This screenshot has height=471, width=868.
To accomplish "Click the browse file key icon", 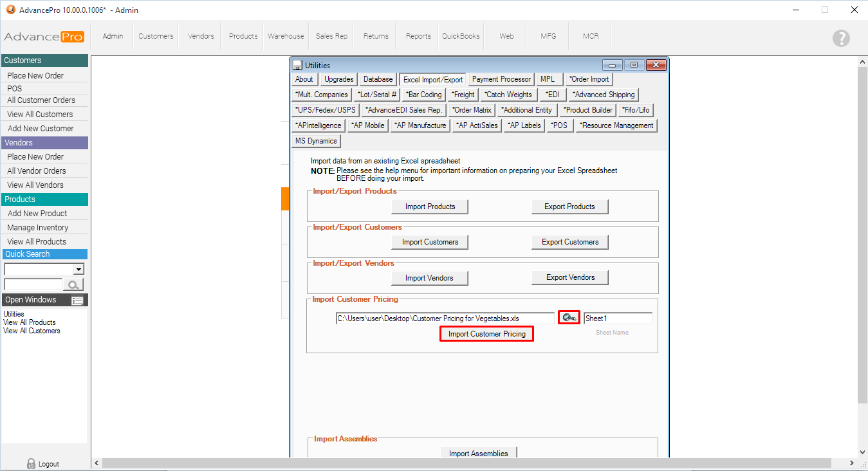I will [x=569, y=318].
